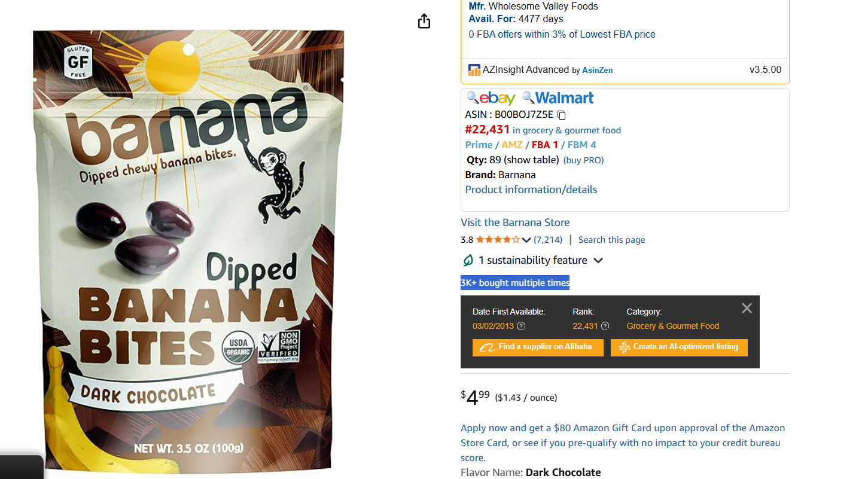Click help icon beside Rank 22,431
Screen dimensions: 868x479
[x=605, y=326]
